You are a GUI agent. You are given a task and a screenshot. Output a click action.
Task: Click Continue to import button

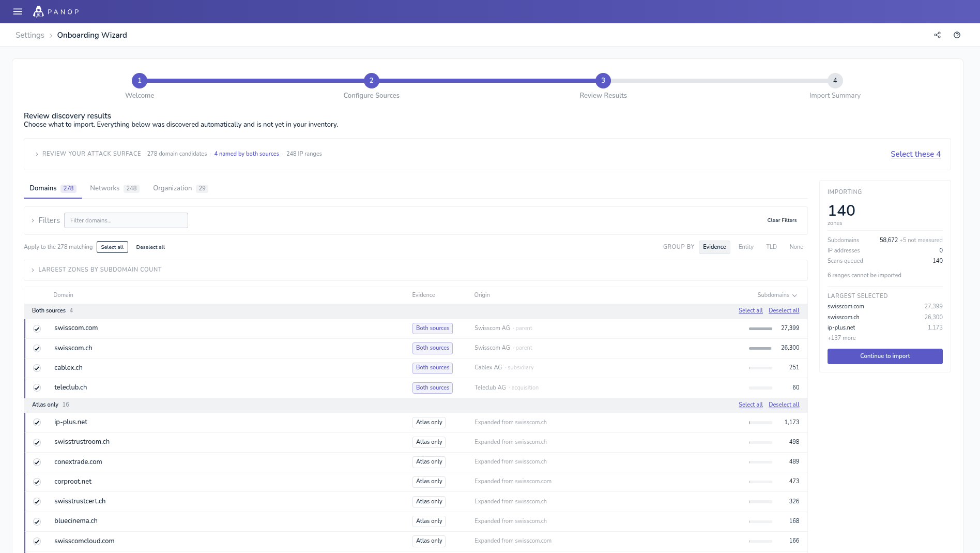(x=885, y=356)
